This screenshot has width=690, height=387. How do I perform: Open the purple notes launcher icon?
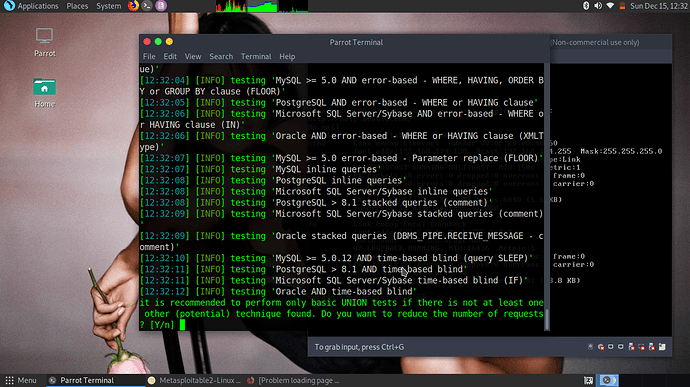(161, 6)
